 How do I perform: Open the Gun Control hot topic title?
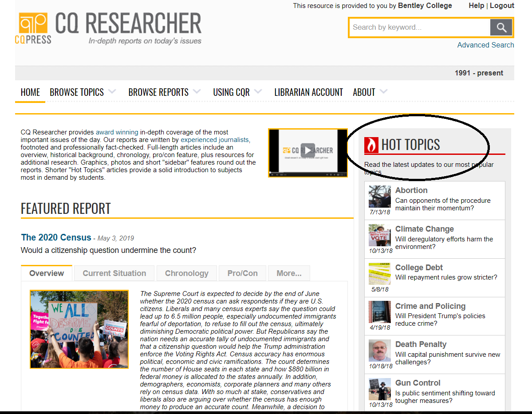tap(418, 383)
